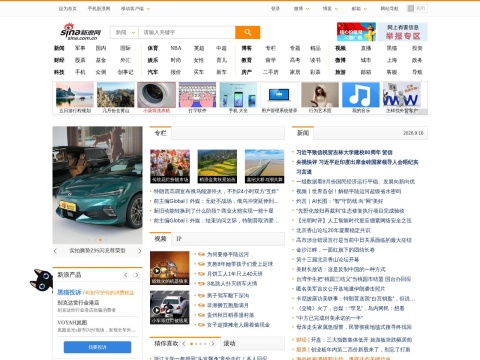This screenshot has height=360, width=480.
Task: Select the 新闻 panel tab at right
Action: pos(303,133)
